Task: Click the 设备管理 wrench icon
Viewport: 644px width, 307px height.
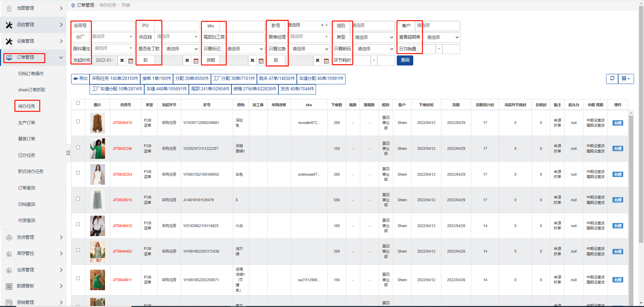Action: click(x=9, y=41)
